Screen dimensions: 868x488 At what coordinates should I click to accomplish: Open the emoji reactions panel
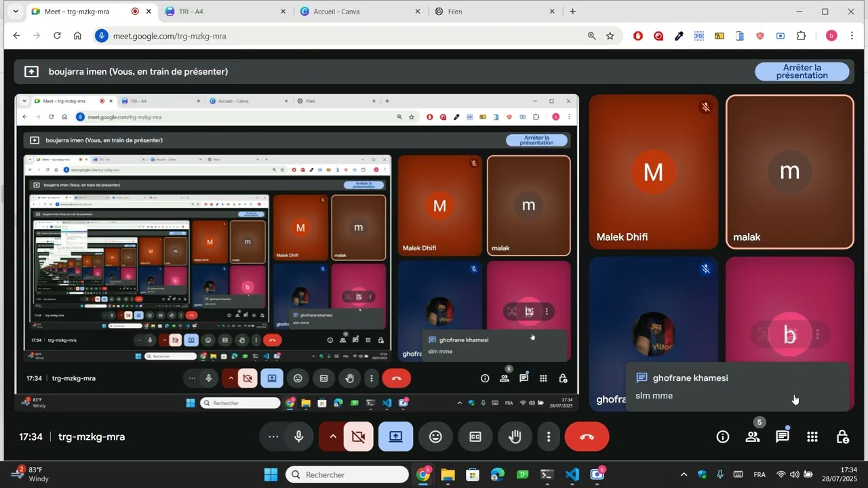(x=435, y=437)
